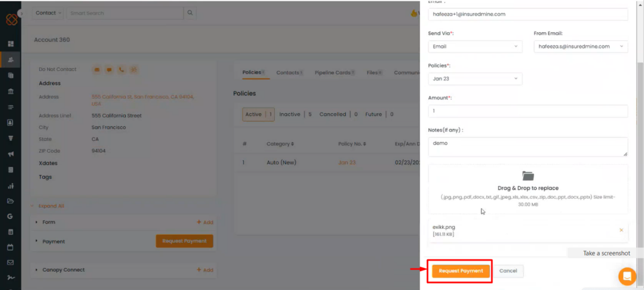
Task: Open the contacts person icon in sidebar
Action: coord(11,60)
